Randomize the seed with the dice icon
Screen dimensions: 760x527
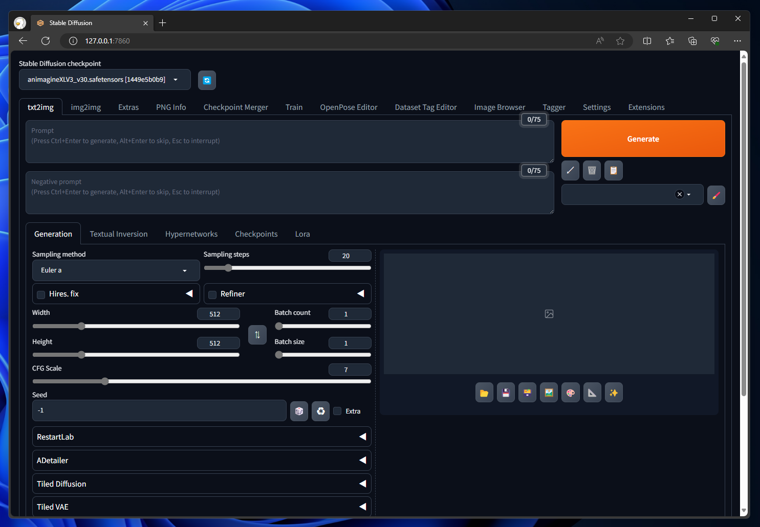click(299, 411)
